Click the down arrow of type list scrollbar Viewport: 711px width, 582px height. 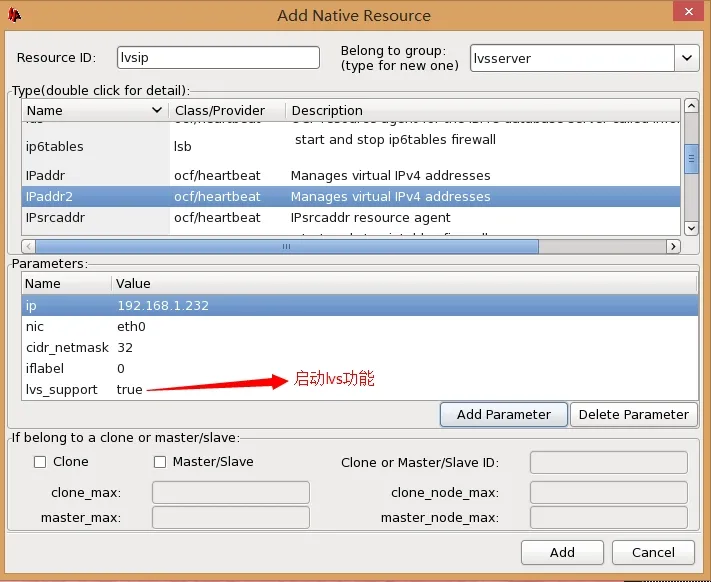tap(691, 228)
